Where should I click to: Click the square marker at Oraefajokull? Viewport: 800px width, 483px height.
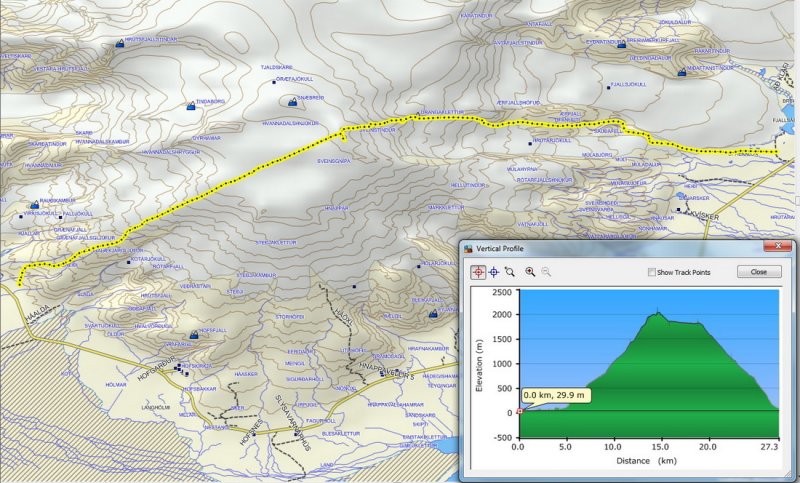pyautogui.click(x=273, y=82)
